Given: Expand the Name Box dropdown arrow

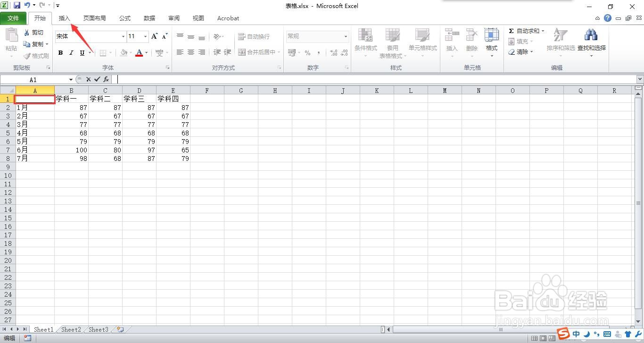Looking at the screenshot, I should pyautogui.click(x=71, y=80).
